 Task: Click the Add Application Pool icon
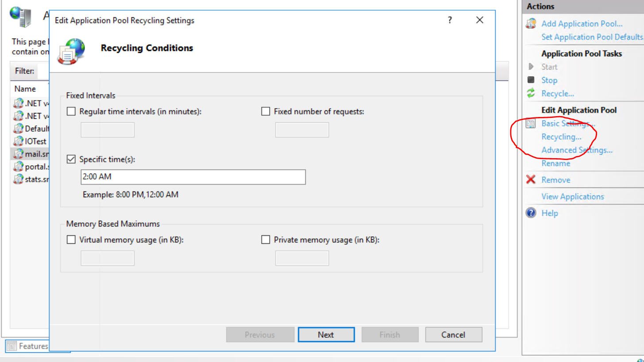click(531, 24)
